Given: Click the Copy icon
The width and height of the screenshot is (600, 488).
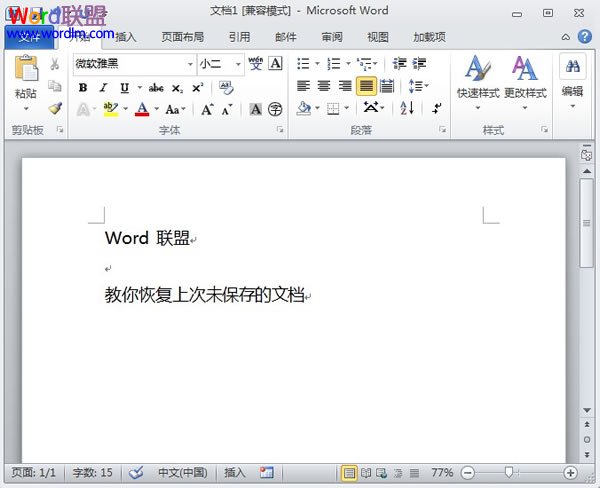Looking at the screenshot, I should 55,86.
